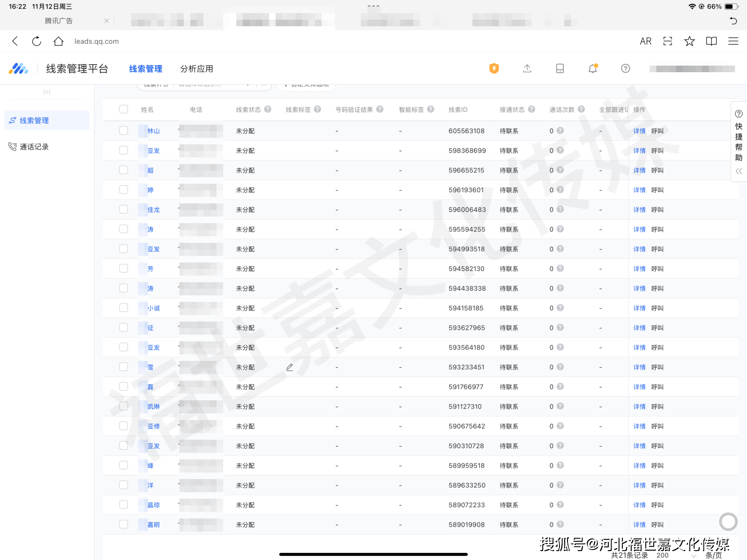Viewport: 747px width, 560px height.
Task: Bookmark page with the star icon
Action: click(689, 41)
